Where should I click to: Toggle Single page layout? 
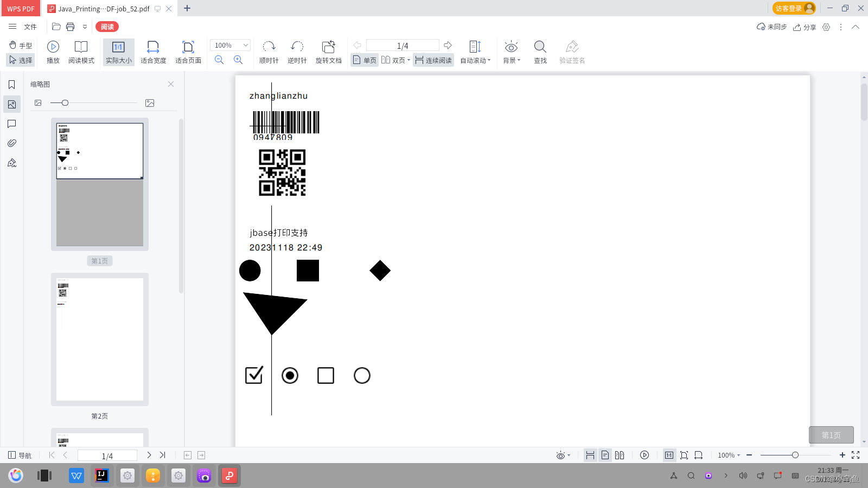point(365,60)
